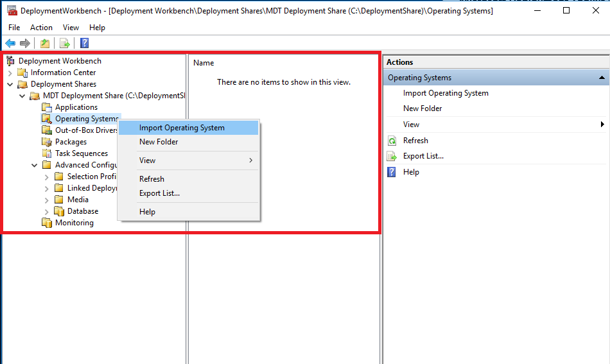Choose Import Operating System in context menu

point(188,128)
